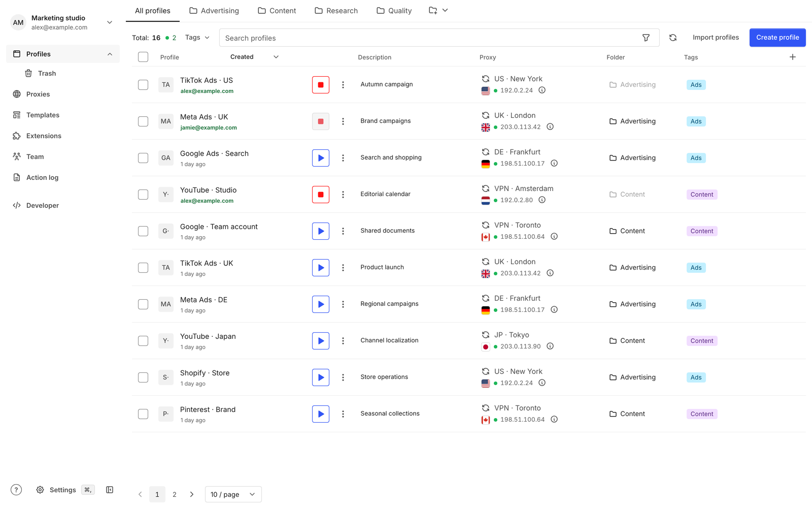Collapse the Profiles sidebar group

110,54
